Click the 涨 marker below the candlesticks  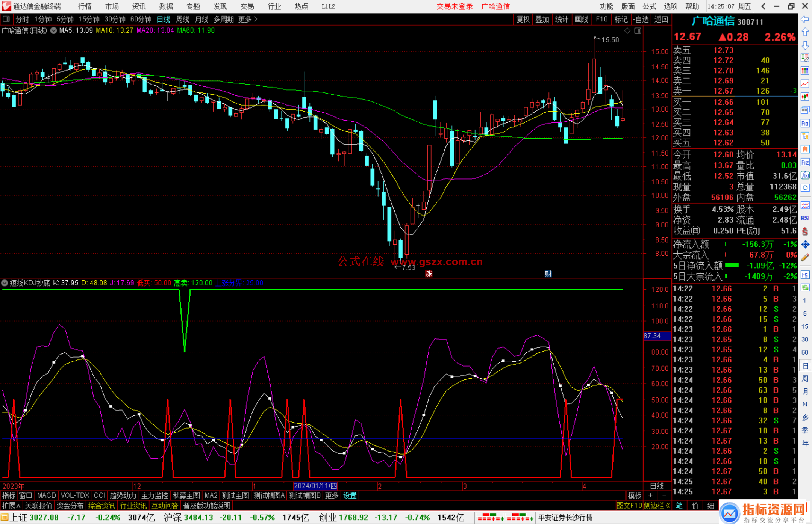429,274
